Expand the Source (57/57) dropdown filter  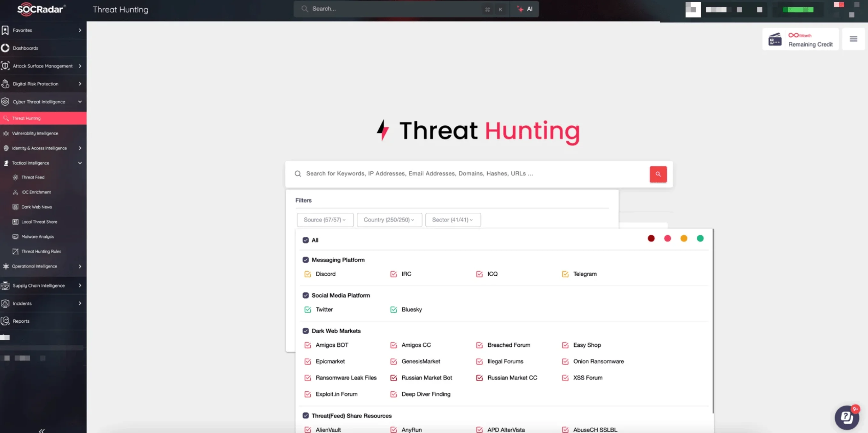coord(324,219)
